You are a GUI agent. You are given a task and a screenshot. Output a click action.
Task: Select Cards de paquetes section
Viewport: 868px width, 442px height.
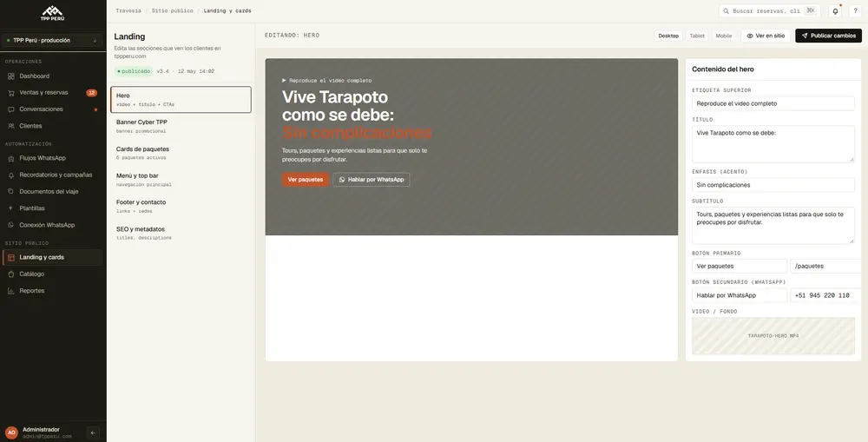[x=181, y=153]
